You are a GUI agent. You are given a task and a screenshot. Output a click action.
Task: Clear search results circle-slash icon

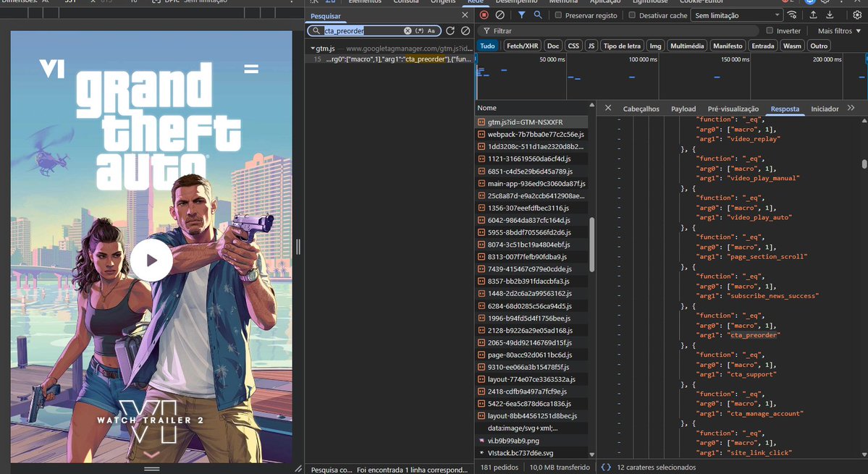pyautogui.click(x=465, y=31)
